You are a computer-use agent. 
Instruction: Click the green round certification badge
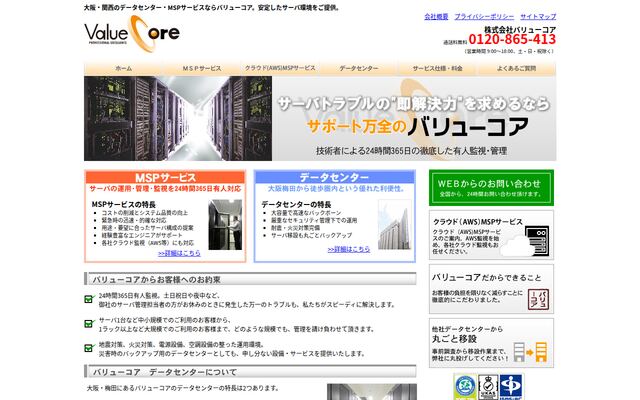pos(465,387)
